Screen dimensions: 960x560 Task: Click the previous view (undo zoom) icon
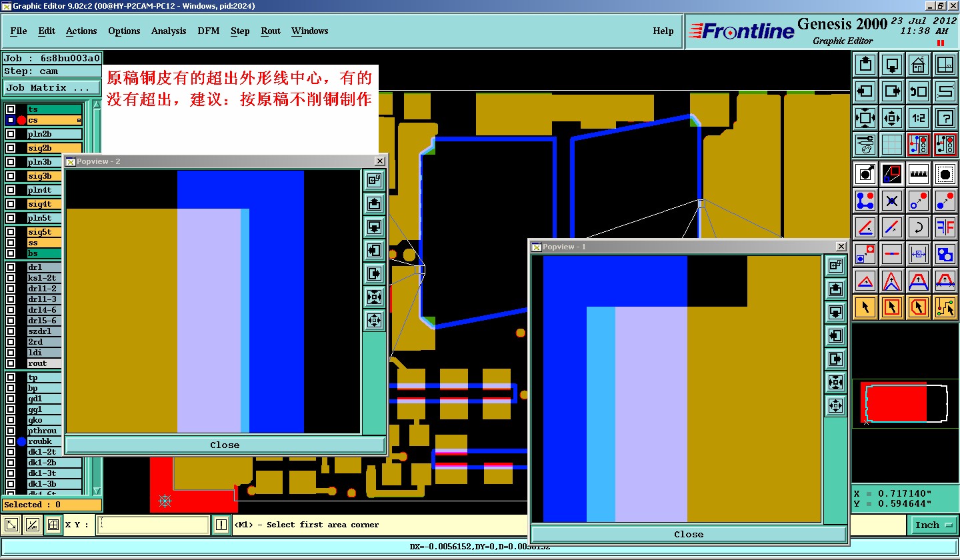(919, 91)
